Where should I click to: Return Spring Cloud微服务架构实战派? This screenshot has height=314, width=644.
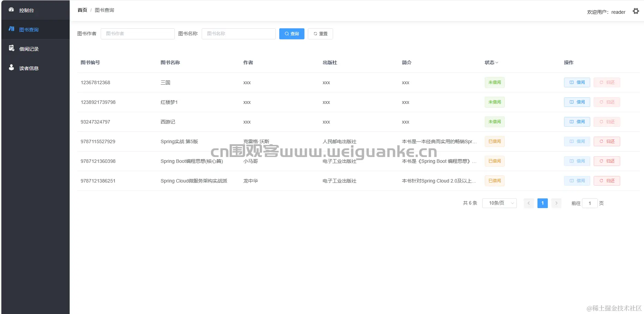(x=607, y=181)
